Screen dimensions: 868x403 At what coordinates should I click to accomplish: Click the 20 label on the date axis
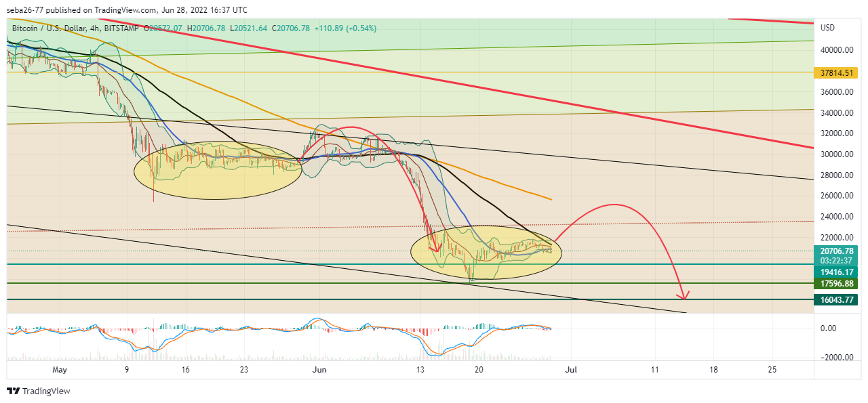pos(479,370)
